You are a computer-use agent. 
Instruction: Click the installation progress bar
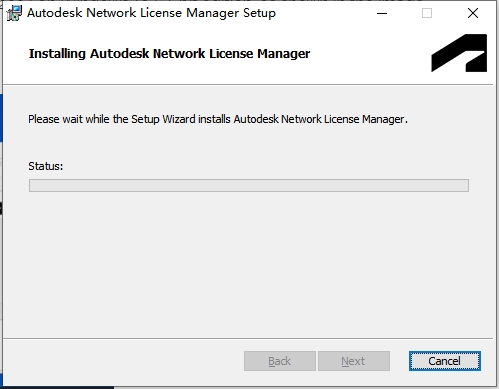tap(249, 185)
